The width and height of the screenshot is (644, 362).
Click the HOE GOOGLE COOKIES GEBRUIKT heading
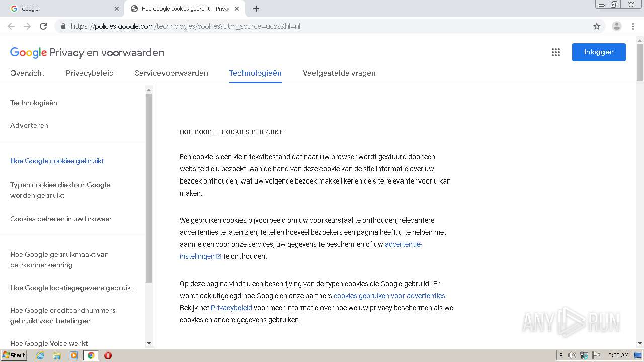point(231,132)
